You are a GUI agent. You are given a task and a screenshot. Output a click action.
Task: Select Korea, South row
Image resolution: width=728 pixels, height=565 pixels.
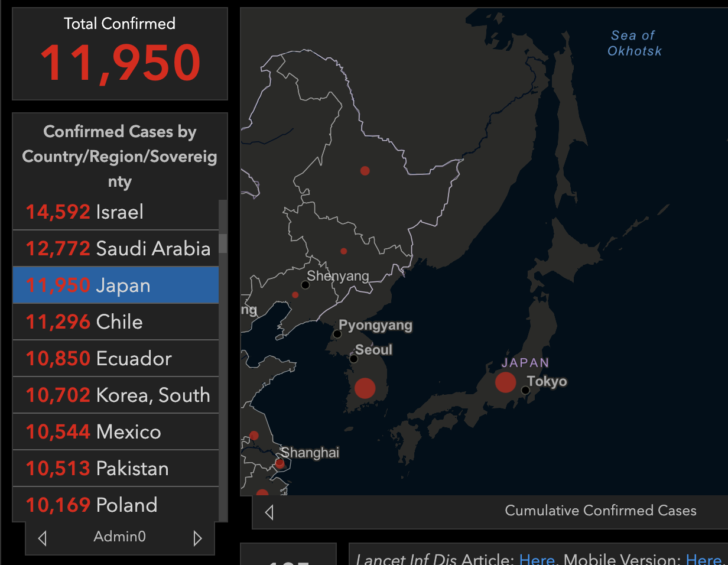tap(116, 395)
